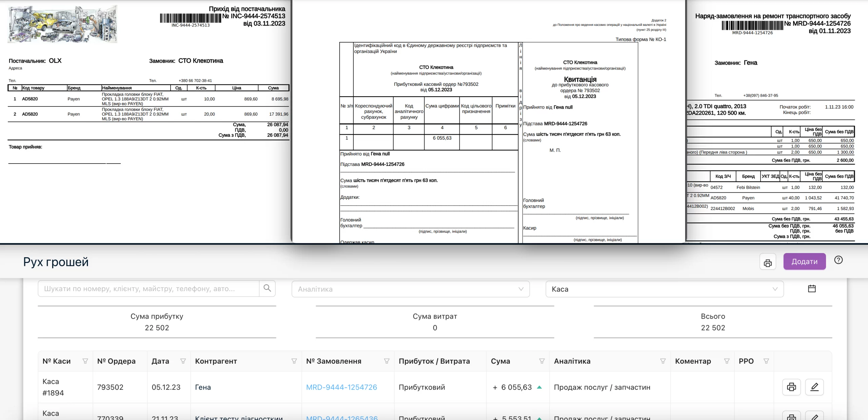Viewport: 868px width, 420px height.
Task: Open the calendar date picker icon
Action: 812,289
